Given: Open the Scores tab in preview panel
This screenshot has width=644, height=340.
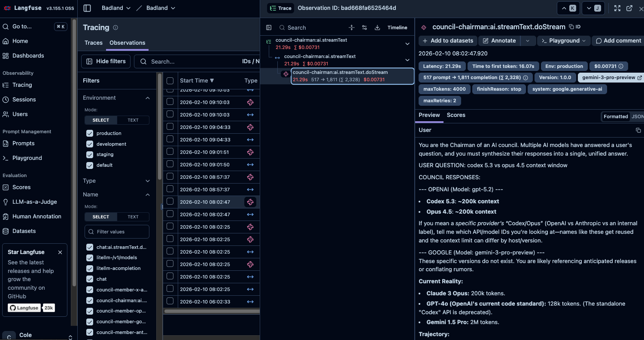Looking at the screenshot, I should [456, 115].
